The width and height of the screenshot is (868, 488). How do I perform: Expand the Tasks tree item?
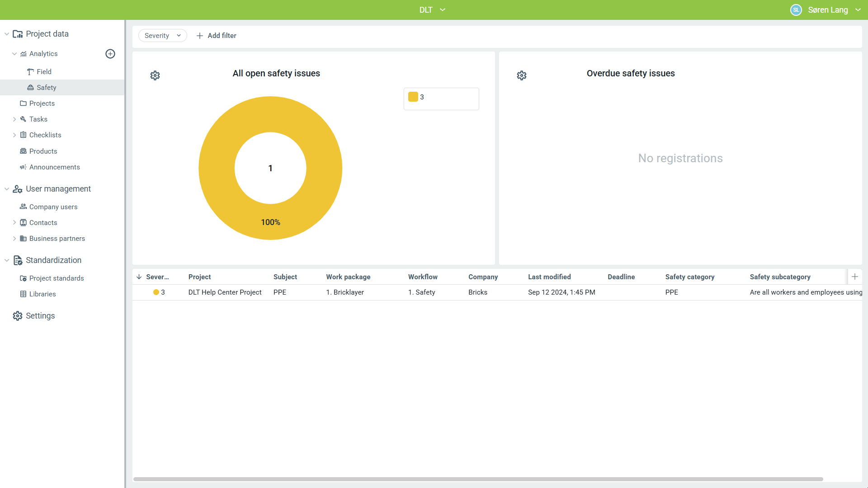tap(14, 119)
